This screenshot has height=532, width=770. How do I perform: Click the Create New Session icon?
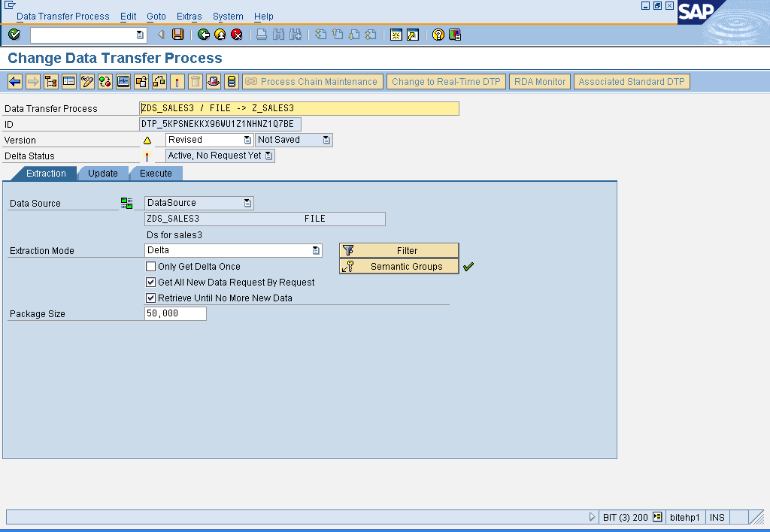tap(396, 35)
